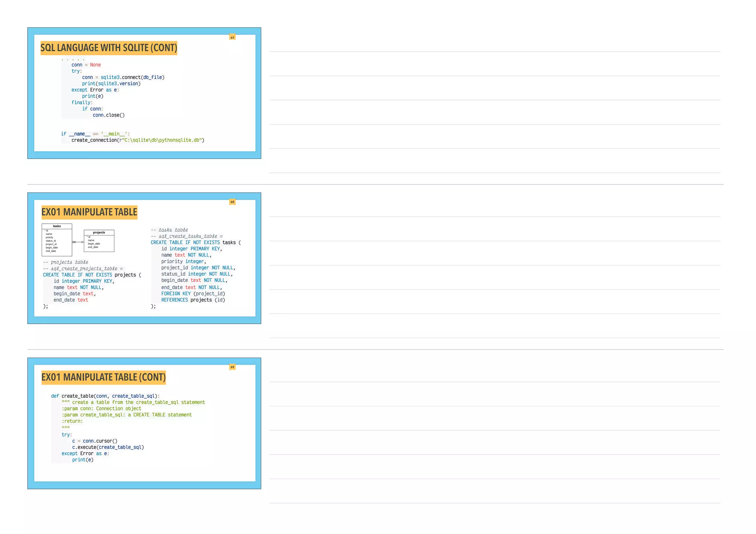Screen dimensions: 756x534
Task: Click the line print(sqlite3.version)
Action: point(111,84)
